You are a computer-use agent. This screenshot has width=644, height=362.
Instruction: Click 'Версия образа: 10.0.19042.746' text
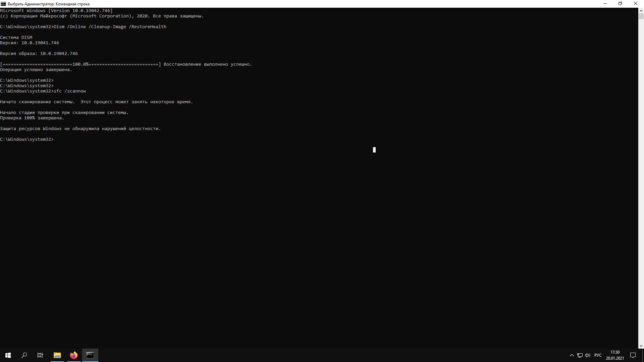tap(39, 54)
